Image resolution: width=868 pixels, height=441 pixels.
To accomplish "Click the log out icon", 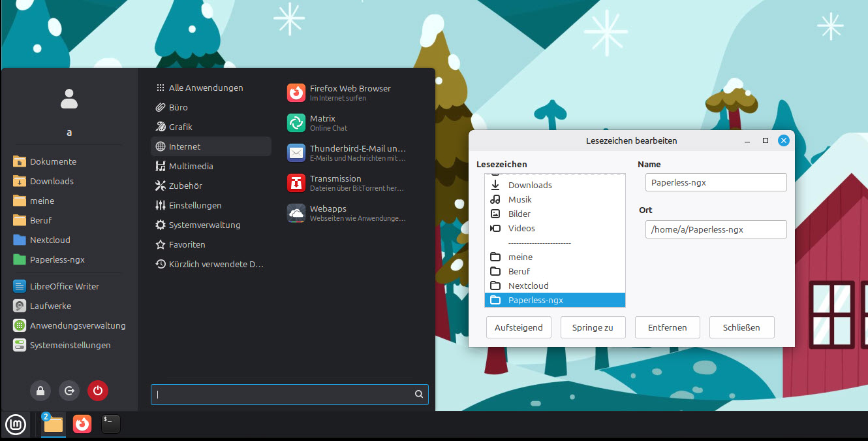I will click(69, 391).
